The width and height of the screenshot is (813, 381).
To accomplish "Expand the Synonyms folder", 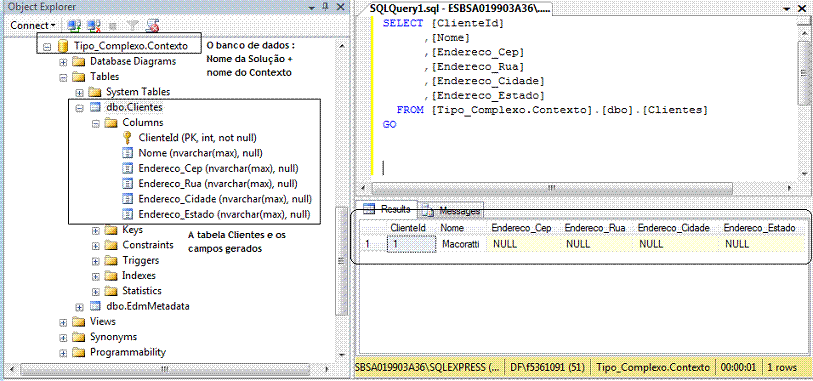I will point(63,337).
